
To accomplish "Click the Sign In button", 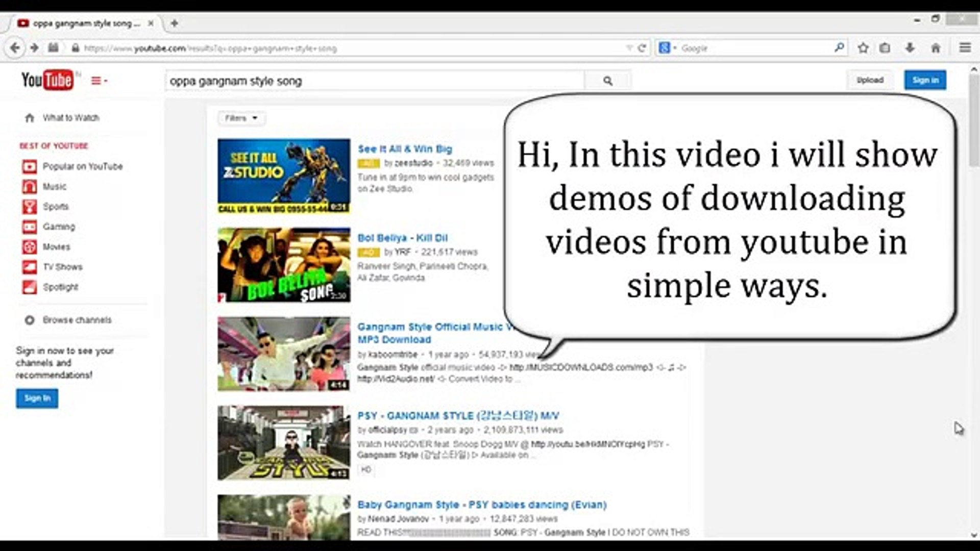I will tap(37, 398).
